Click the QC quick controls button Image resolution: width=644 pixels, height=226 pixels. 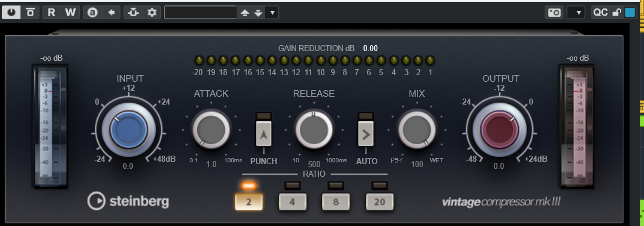[600, 13]
